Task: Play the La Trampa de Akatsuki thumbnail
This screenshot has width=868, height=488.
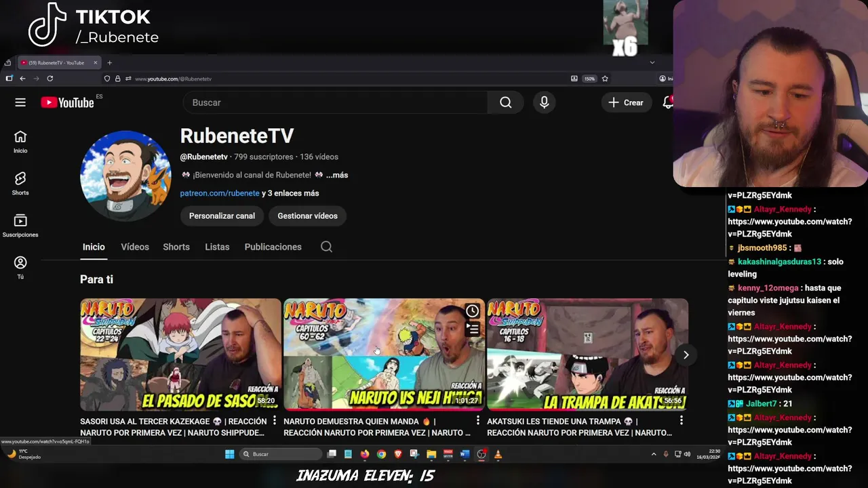Action: [x=587, y=354]
